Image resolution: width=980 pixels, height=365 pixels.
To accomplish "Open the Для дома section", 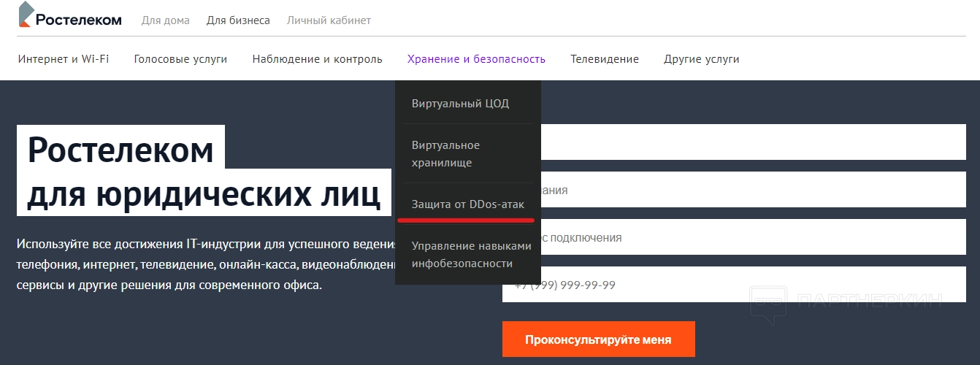I will (165, 20).
